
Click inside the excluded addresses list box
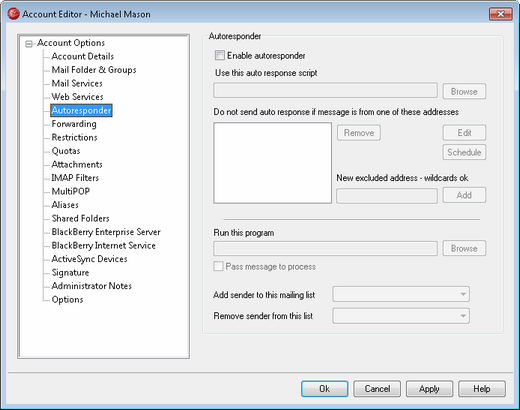272,163
